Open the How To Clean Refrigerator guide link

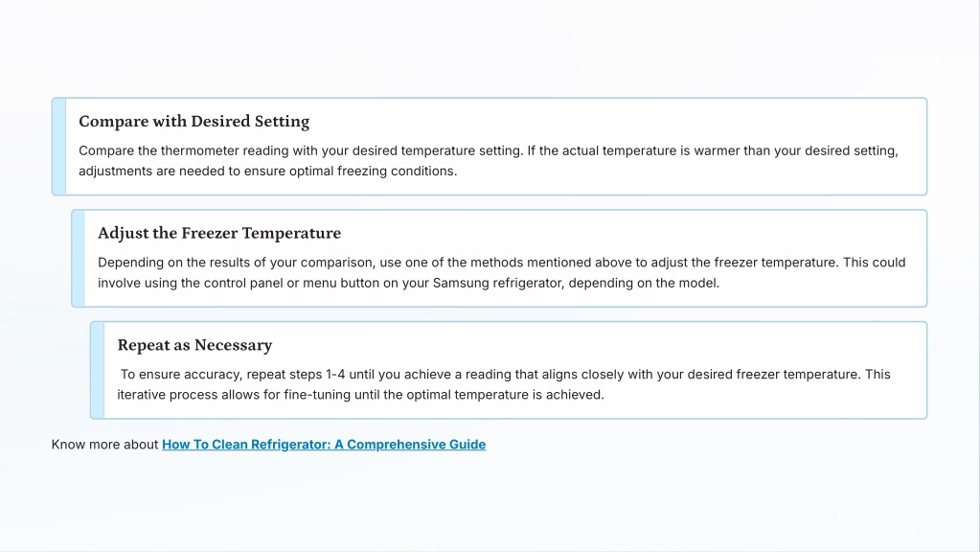324,445
